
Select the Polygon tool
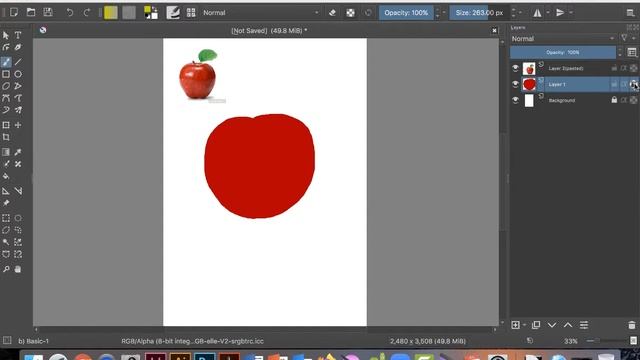click(6, 86)
